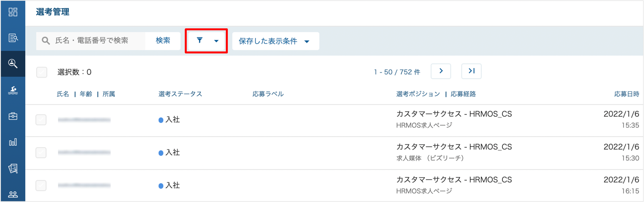Viewport: 644px width, 202px height.
Task: Jump to the last page of results
Action: 472,71
